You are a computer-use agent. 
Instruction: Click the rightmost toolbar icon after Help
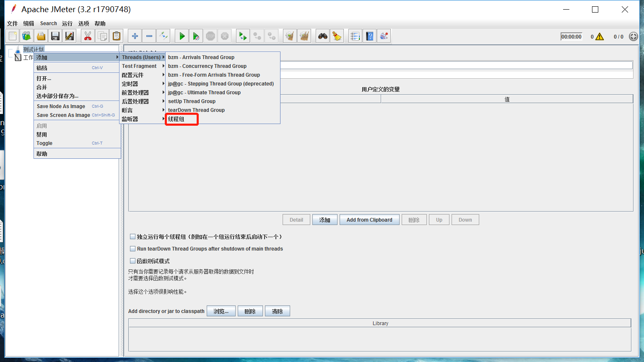(x=384, y=36)
